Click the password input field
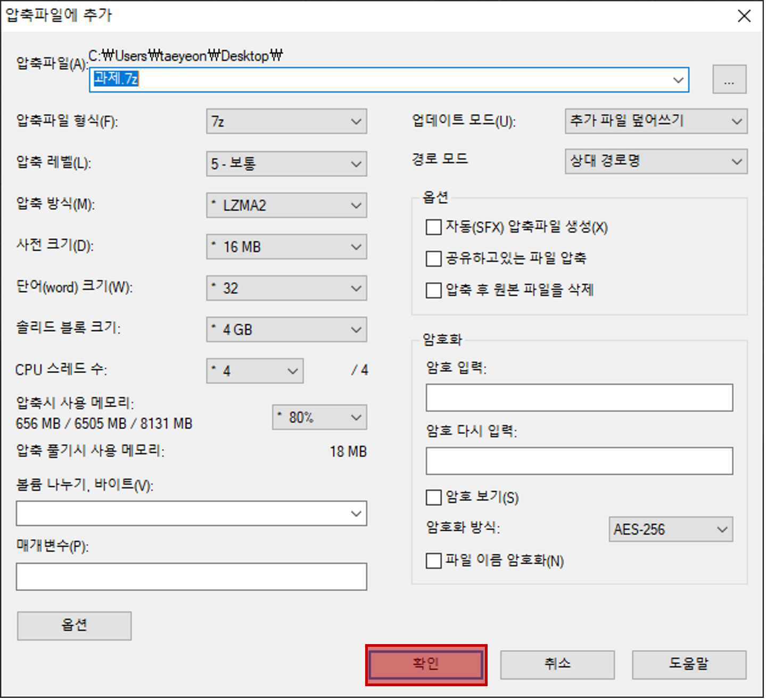766x700 pixels. click(x=579, y=397)
